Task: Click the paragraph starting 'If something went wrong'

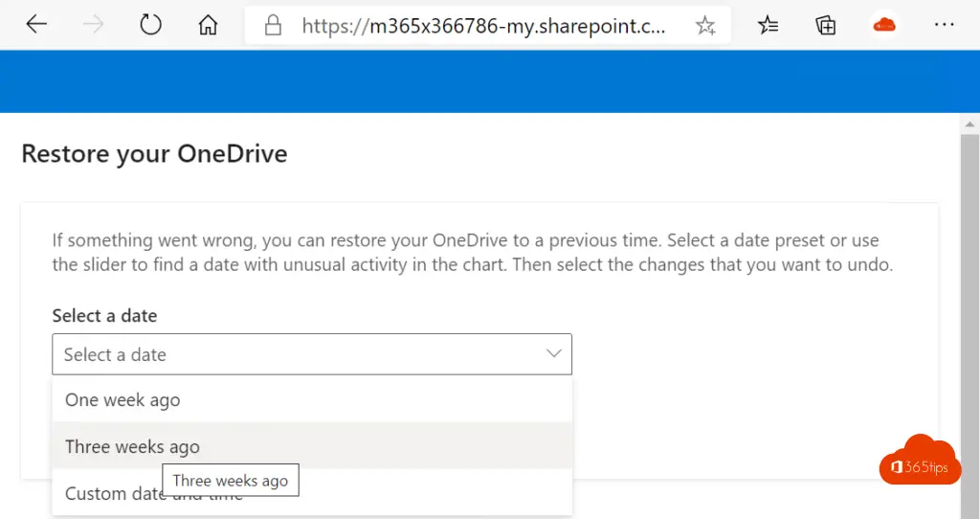Action: click(x=473, y=252)
